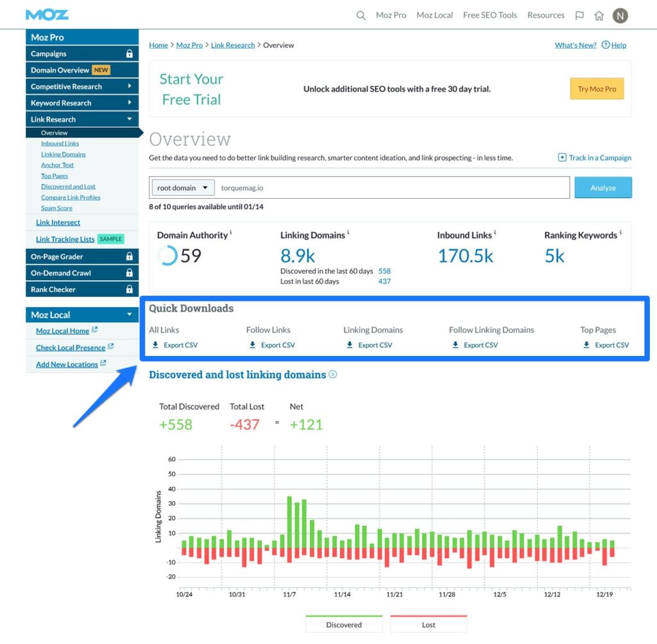The image size is (657, 644).
Task: Open the user avatar menu
Action: click(620, 15)
